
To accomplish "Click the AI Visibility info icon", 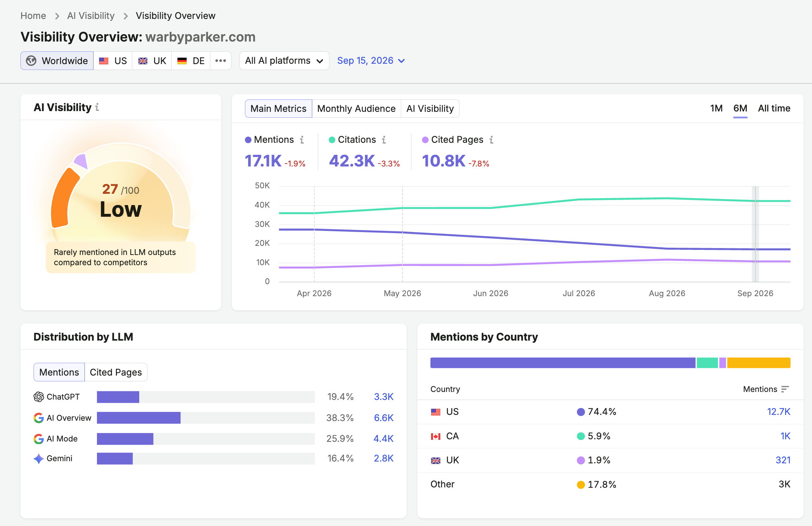I will 97,107.
